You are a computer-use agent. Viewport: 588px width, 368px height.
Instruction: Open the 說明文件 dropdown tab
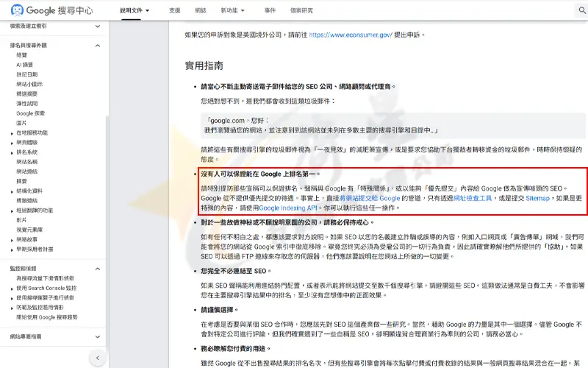(x=135, y=10)
